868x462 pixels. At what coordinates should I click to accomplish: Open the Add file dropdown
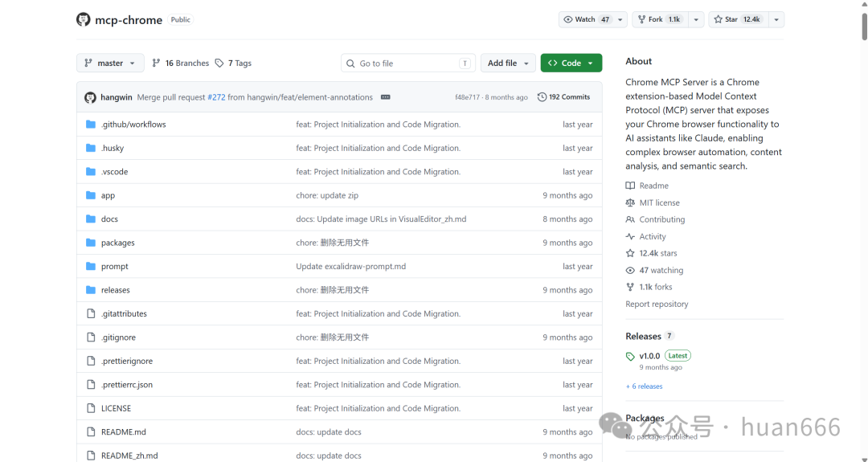coord(508,63)
